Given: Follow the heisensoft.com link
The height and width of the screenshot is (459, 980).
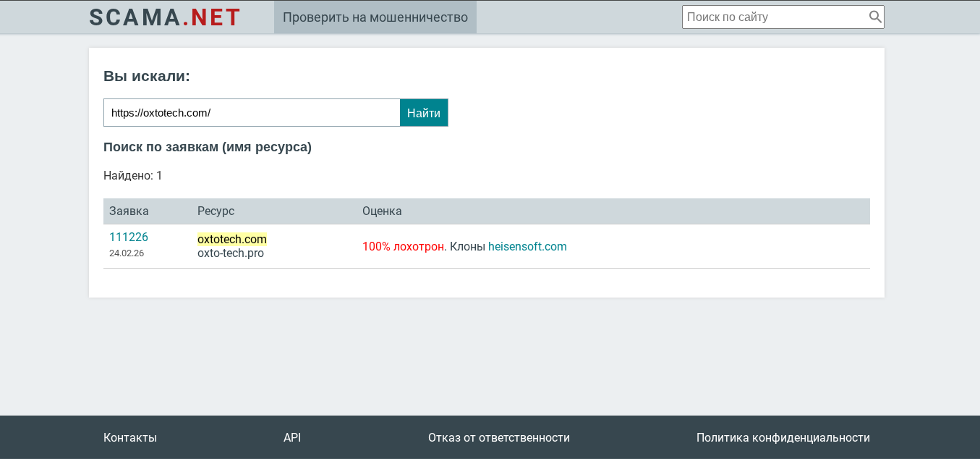Looking at the screenshot, I should click(527, 247).
